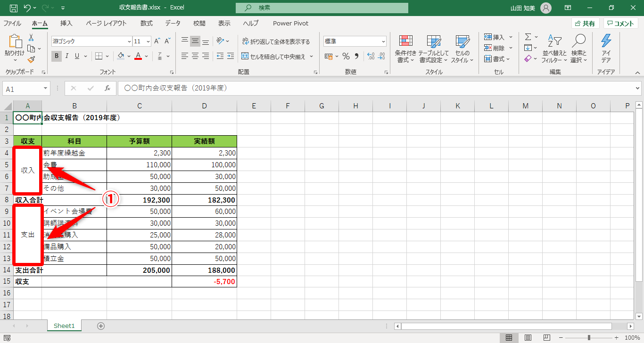Add a new sheet with the plus icon
This screenshot has height=343, width=644.
click(100, 326)
